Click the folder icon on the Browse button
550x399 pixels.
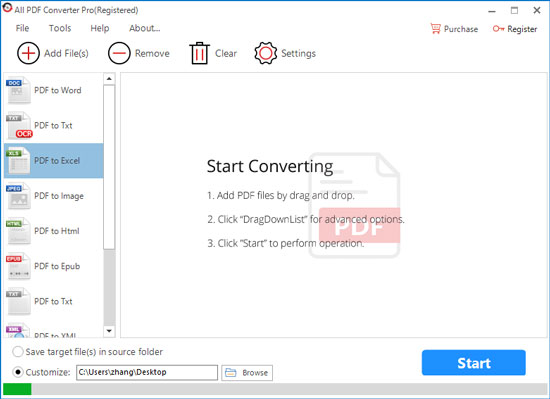(x=230, y=372)
